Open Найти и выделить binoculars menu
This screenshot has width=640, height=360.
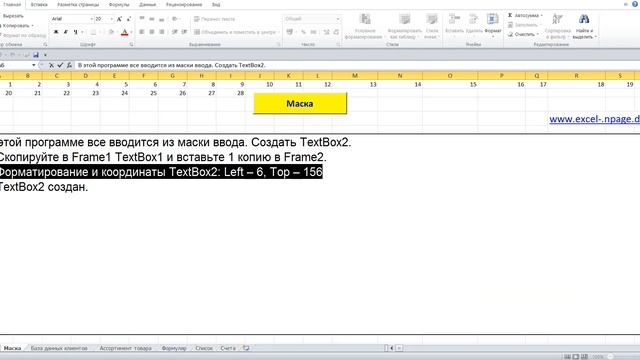584,26
